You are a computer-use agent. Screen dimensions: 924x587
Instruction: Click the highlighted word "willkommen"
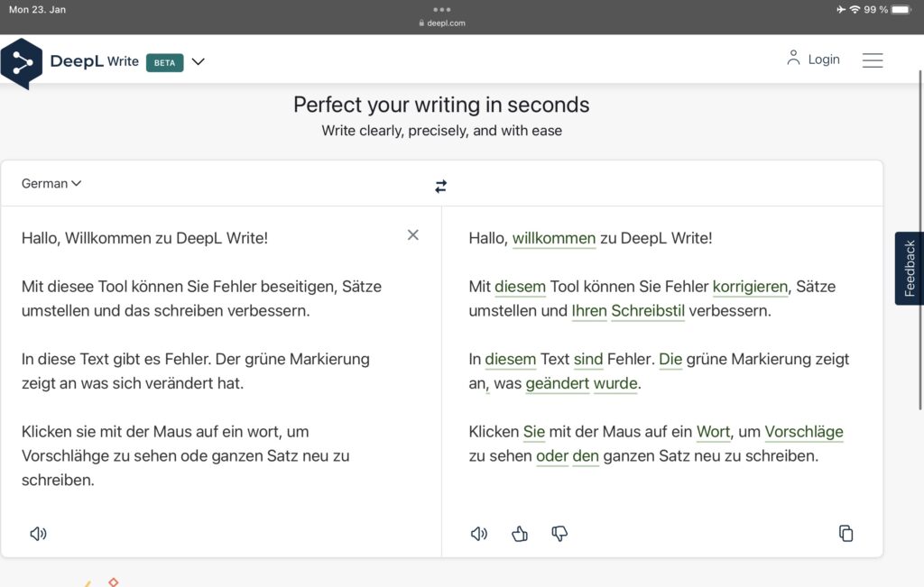pos(554,238)
